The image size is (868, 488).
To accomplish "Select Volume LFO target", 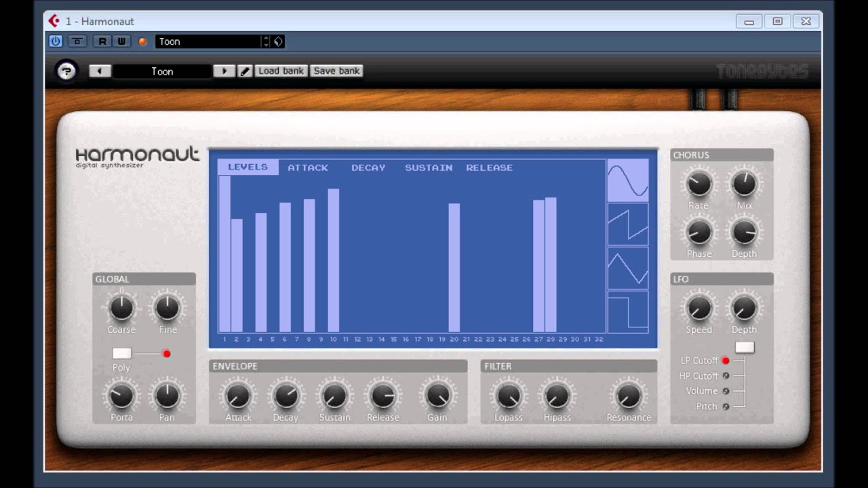I will [x=726, y=391].
